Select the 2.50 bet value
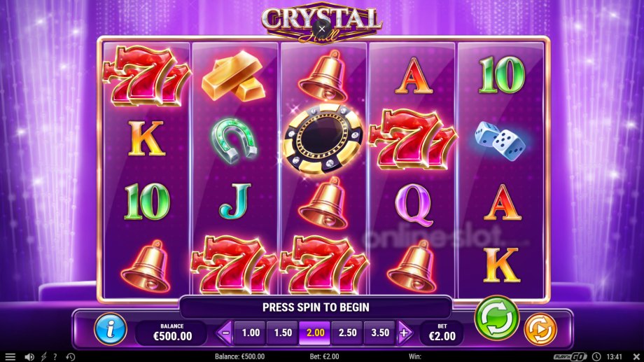The height and width of the screenshot is (362, 644). pyautogui.click(x=347, y=333)
